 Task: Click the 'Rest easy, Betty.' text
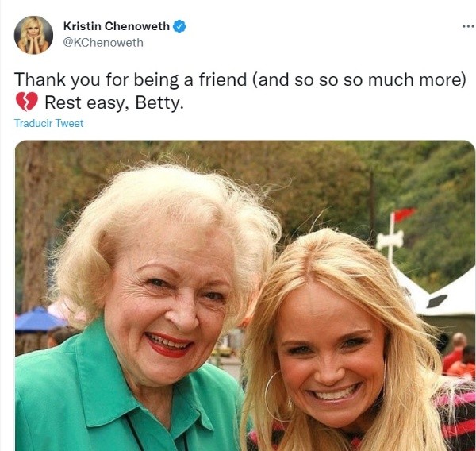click(x=114, y=102)
